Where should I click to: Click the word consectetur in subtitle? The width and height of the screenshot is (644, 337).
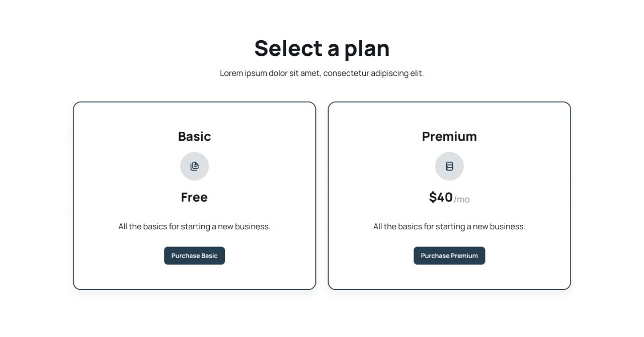(x=346, y=73)
